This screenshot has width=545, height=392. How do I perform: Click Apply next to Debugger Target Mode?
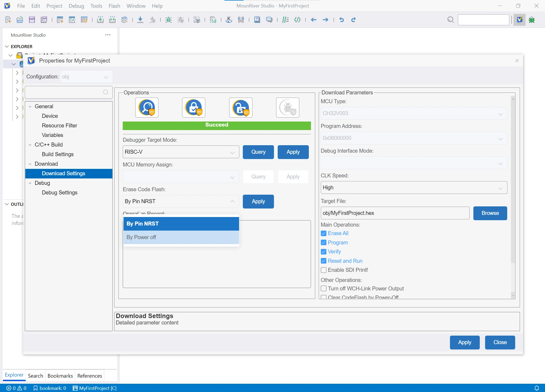293,152
